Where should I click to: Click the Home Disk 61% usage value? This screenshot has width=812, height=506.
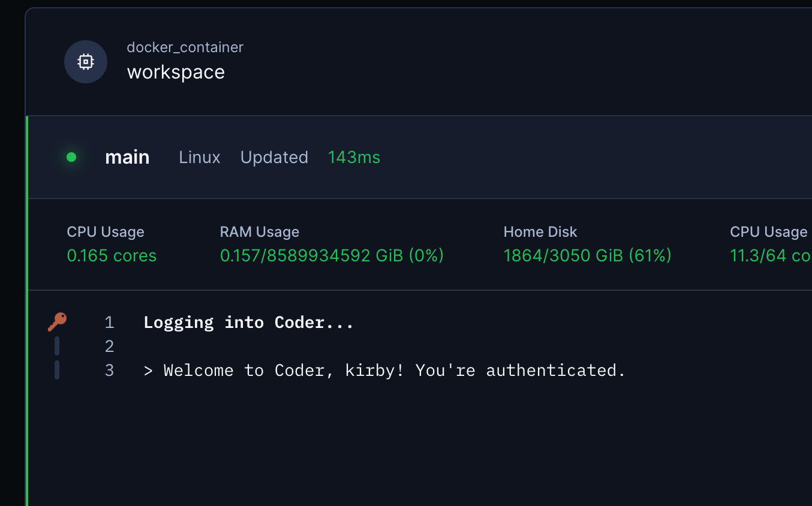pos(587,255)
